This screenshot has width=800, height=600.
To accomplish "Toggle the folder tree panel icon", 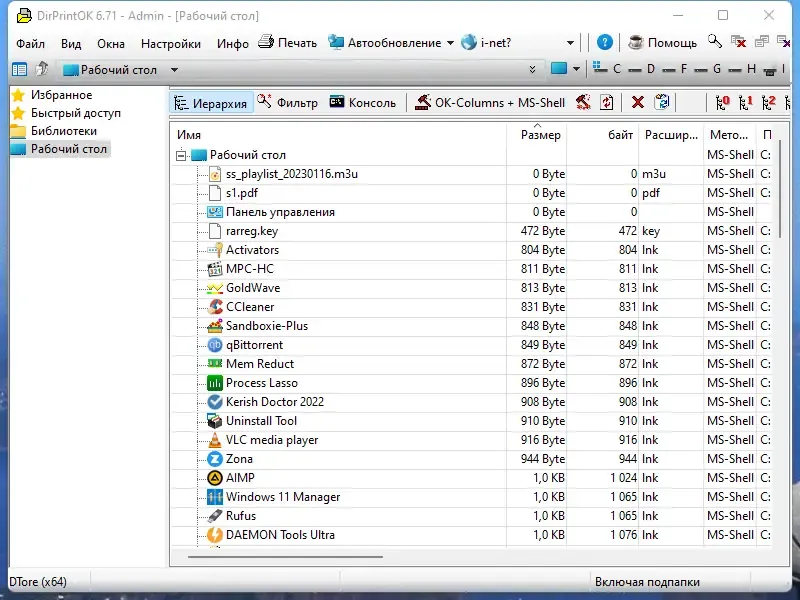I will [19, 69].
